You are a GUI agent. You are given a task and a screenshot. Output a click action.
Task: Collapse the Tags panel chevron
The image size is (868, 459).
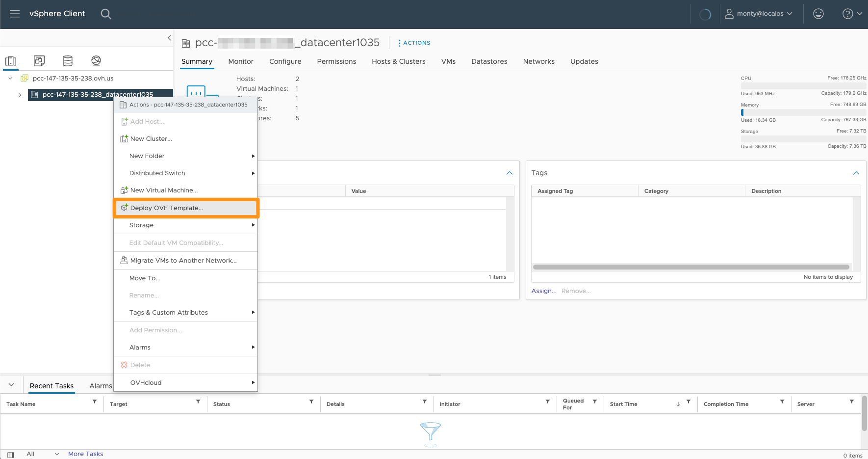856,173
